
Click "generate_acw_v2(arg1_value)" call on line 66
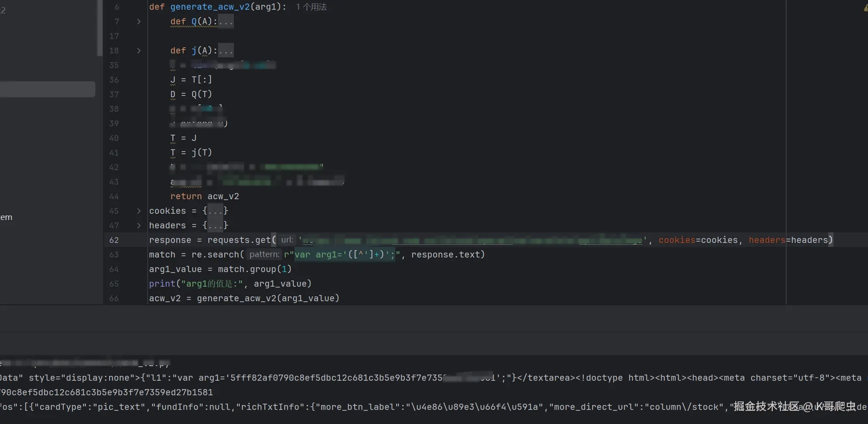pyautogui.click(x=268, y=299)
